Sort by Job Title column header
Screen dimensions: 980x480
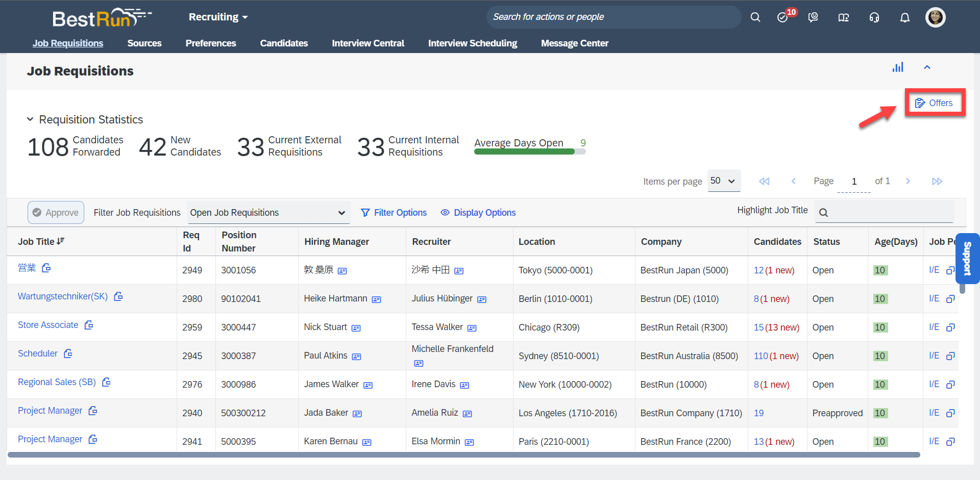[41, 241]
